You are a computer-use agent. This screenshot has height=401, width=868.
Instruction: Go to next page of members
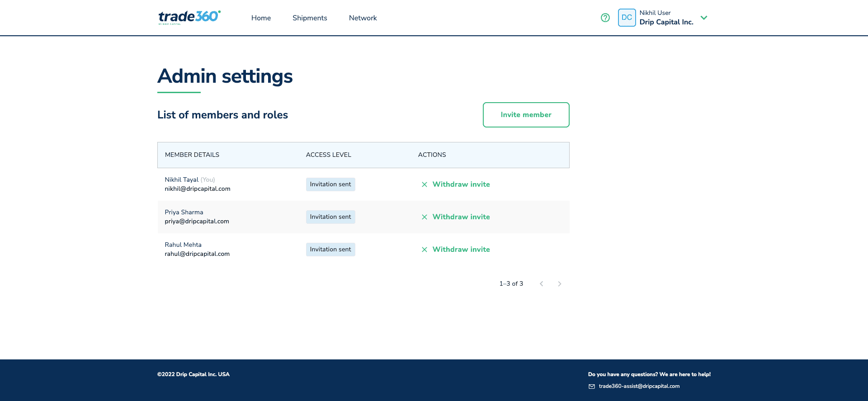(559, 284)
